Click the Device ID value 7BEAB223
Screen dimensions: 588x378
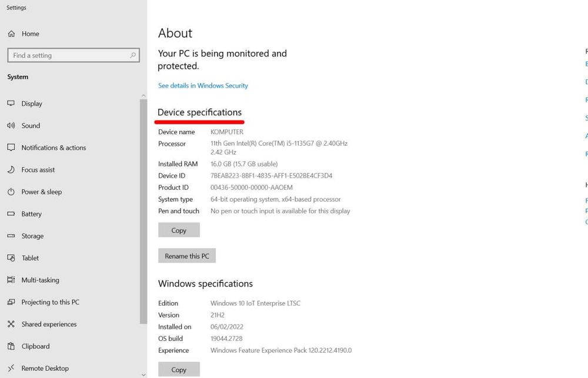(272, 176)
